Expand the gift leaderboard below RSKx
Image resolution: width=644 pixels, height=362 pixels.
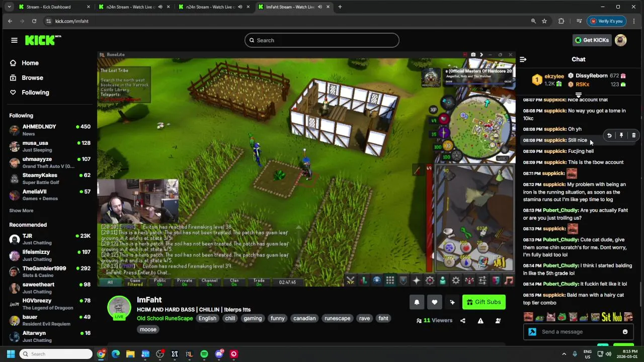[x=579, y=95]
